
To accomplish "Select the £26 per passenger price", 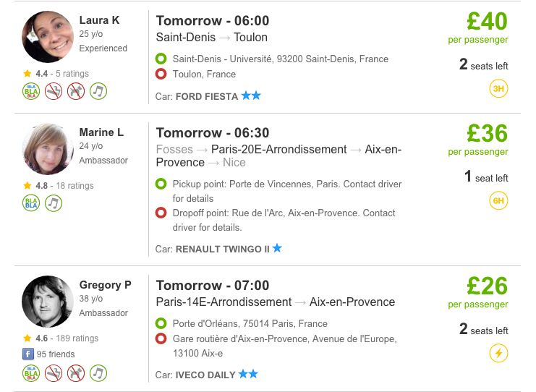I will pos(487,286).
